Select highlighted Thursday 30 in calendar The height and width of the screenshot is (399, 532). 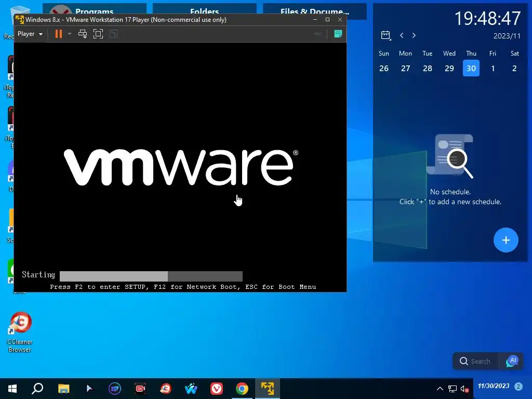coord(471,68)
